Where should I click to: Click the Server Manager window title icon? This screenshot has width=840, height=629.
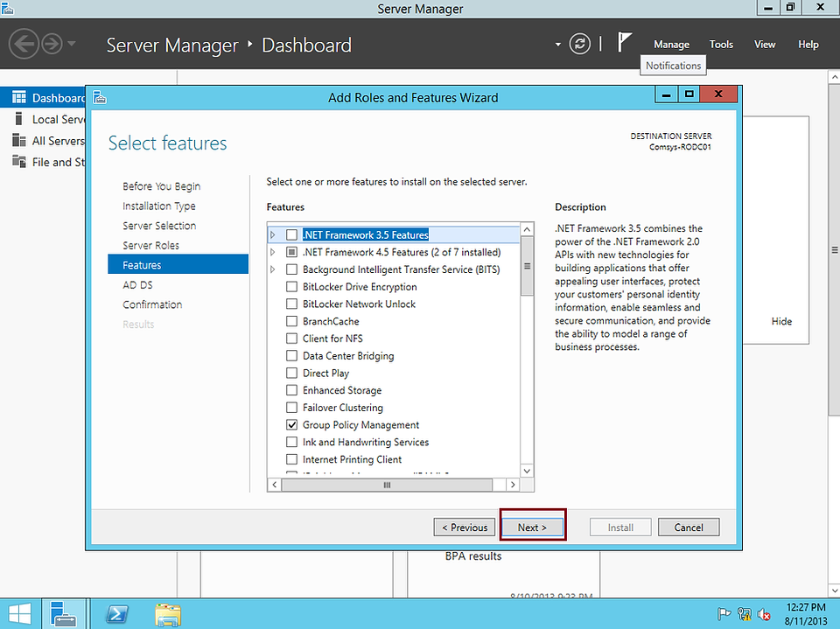(x=8, y=8)
